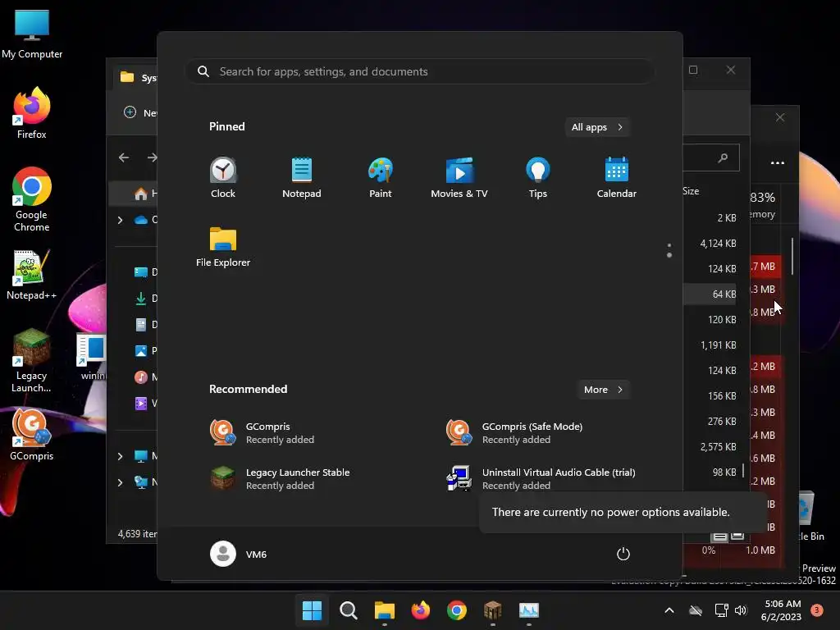Open the pinned Movies & TV app
This screenshot has height=630, width=840.
click(459, 178)
